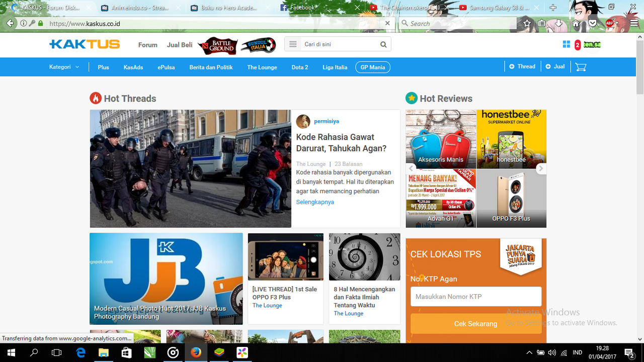Open the Selengkapnya link
This screenshot has height=362, width=644.
(x=315, y=202)
